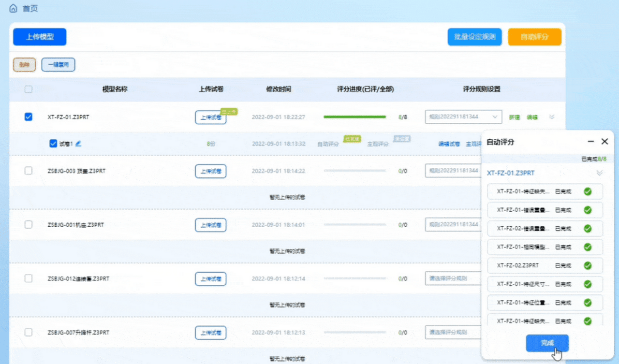Click the pencil icon beside 试卷1
The image size is (619, 364).
78,144
